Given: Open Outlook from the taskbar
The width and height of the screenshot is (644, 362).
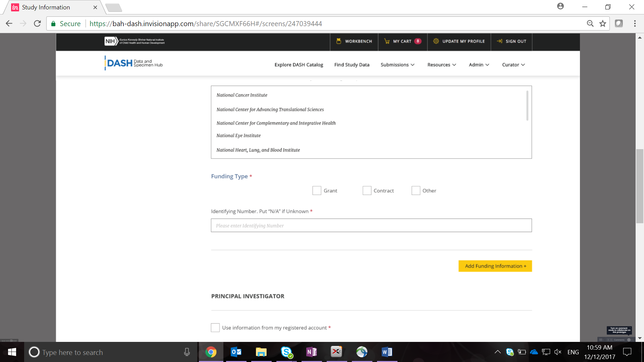Looking at the screenshot, I should [x=236, y=352].
